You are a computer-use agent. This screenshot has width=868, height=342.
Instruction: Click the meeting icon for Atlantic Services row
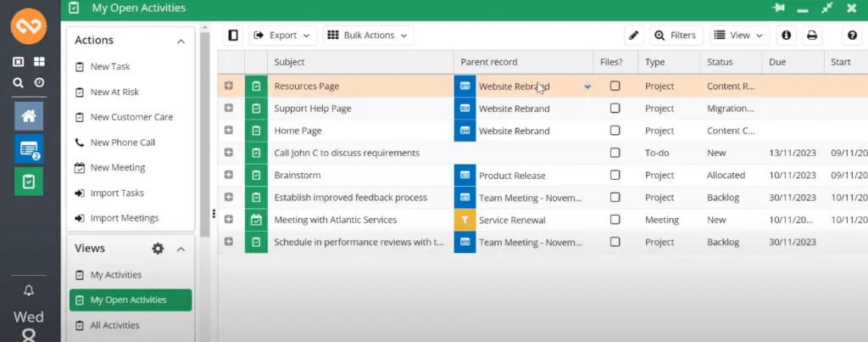[256, 220]
